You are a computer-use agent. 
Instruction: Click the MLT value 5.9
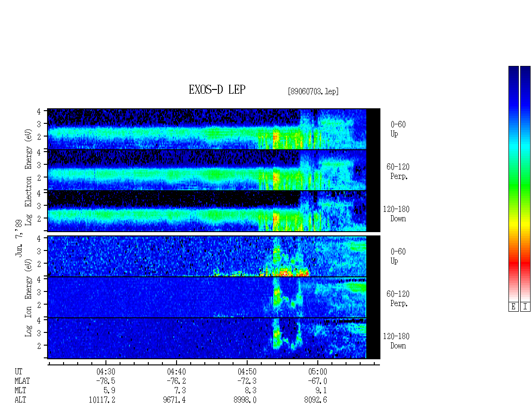coord(109,391)
